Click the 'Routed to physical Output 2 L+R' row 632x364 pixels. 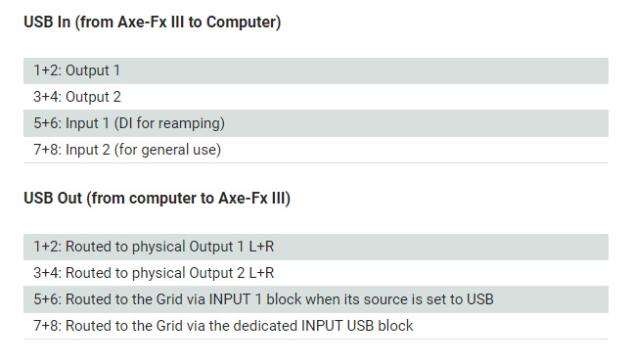[316, 273]
